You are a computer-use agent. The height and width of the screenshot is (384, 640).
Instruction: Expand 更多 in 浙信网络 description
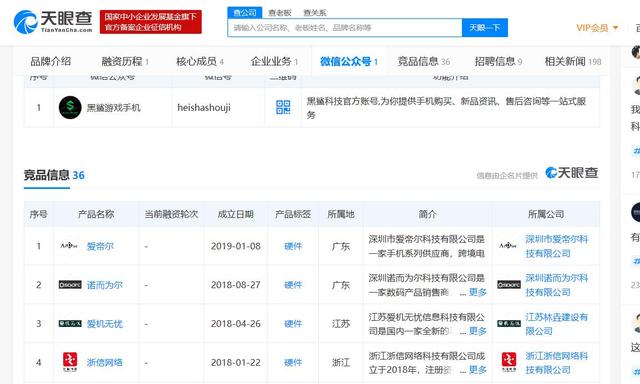pyautogui.click(x=478, y=370)
